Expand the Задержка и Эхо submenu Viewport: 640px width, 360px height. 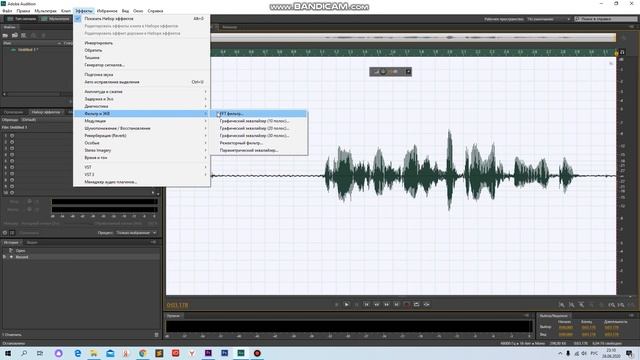[x=142, y=99]
